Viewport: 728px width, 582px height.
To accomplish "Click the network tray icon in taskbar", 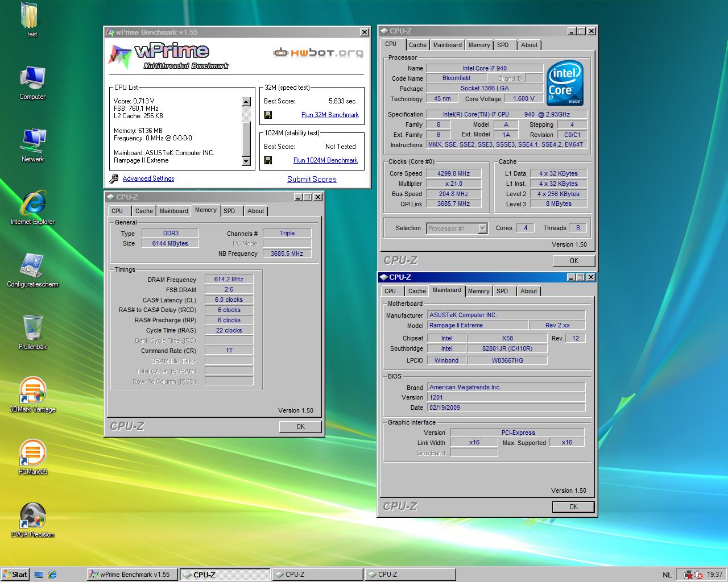I will pyautogui.click(x=688, y=575).
